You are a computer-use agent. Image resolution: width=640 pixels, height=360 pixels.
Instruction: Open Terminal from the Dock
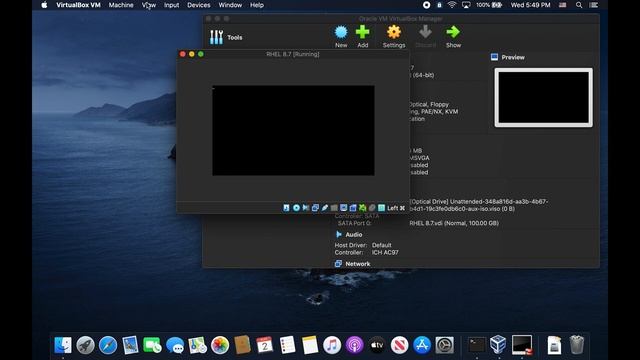(477, 345)
